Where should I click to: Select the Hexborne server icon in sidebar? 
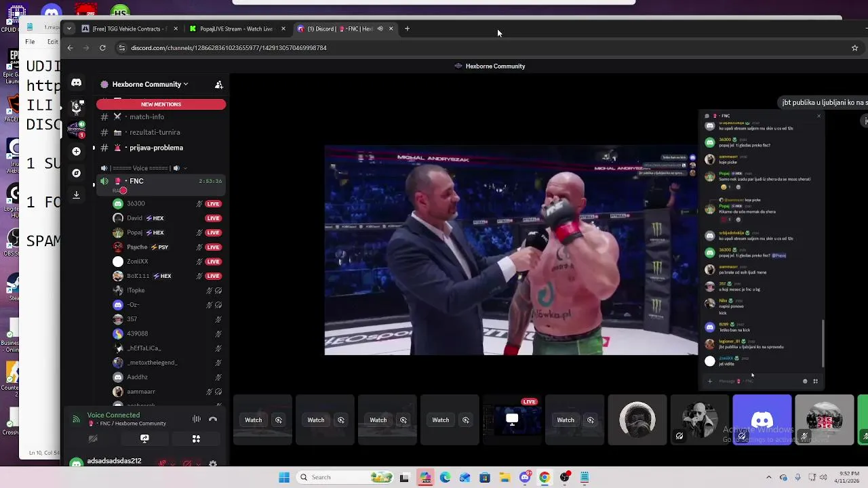[x=77, y=129]
